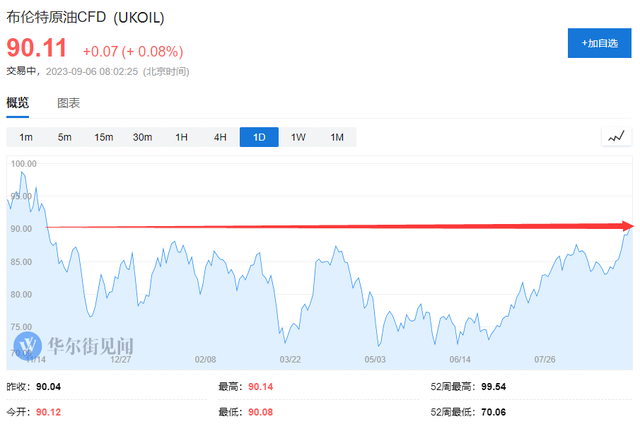The image size is (640, 424).
Task: Click the 100.00 y-axis label
Action: pos(23,164)
